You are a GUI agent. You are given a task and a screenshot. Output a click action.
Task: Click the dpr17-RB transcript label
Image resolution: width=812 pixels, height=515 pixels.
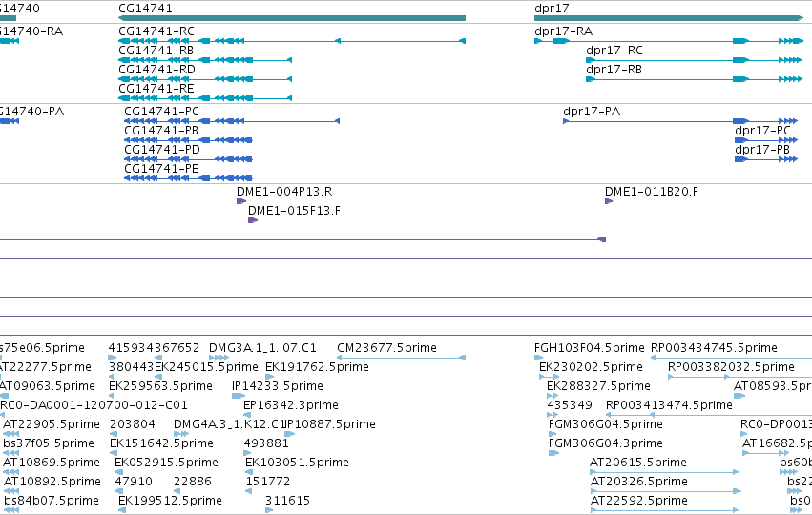pos(614,70)
